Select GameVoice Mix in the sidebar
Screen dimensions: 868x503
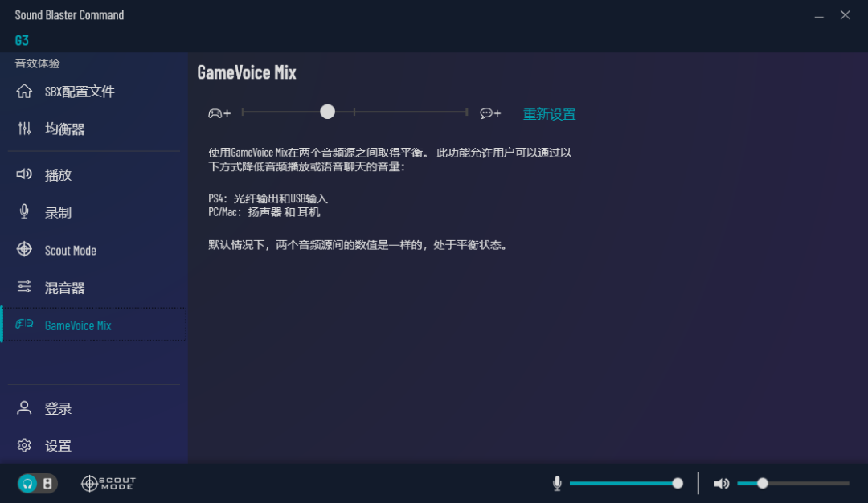[x=78, y=325]
